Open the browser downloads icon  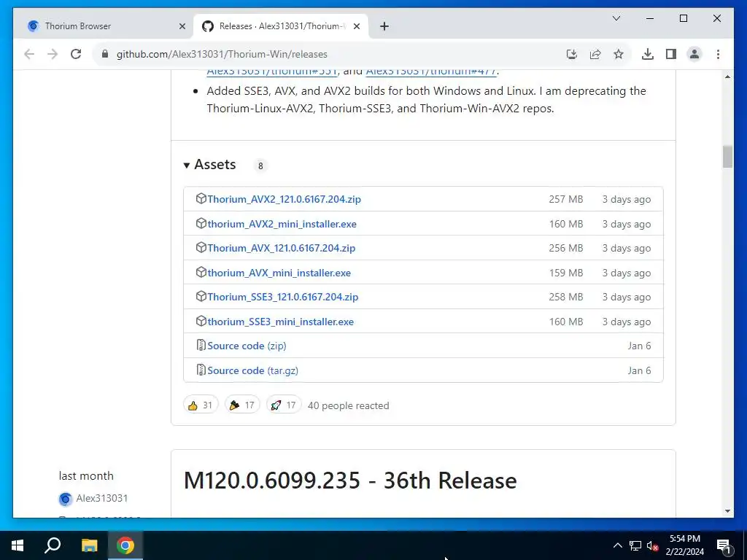coord(648,54)
